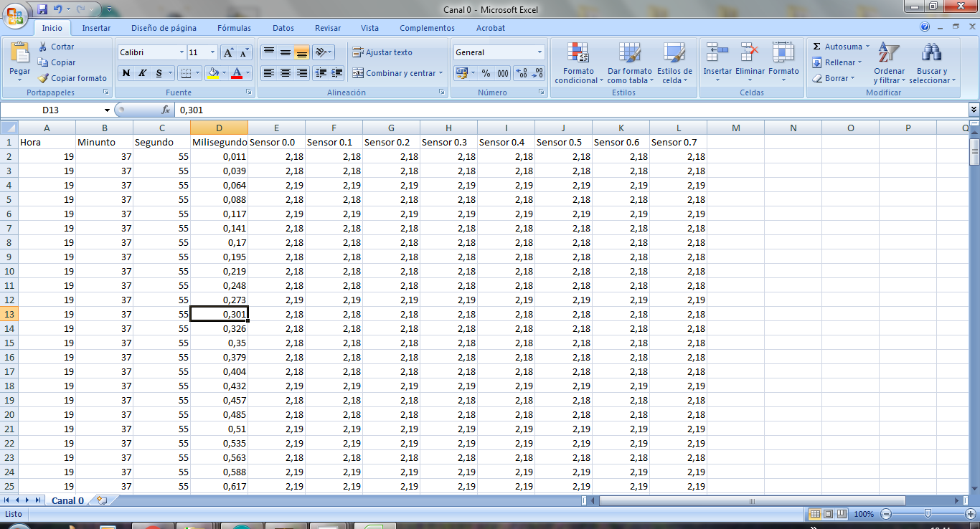This screenshot has width=980, height=529.
Task: Click the insert function fx button
Action: (166, 110)
